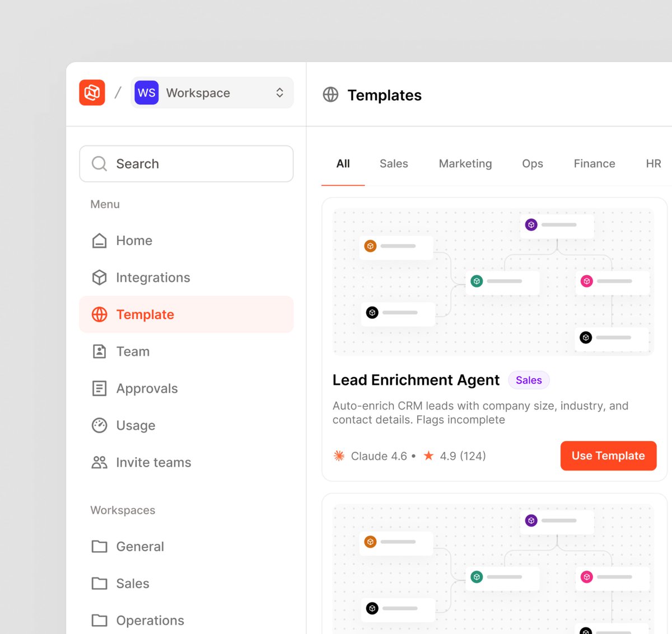Open the General workspace
This screenshot has height=634, width=672.
tap(186, 546)
